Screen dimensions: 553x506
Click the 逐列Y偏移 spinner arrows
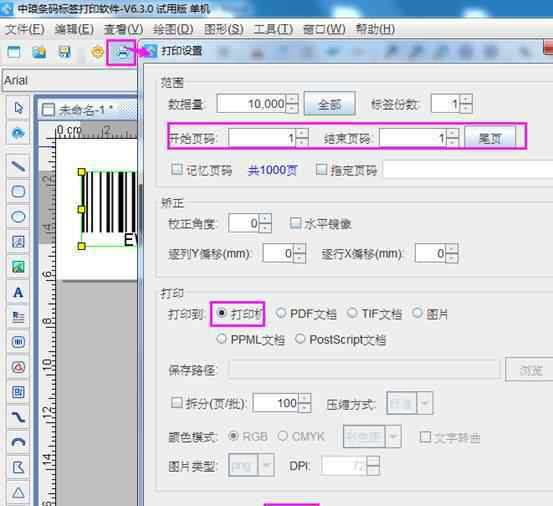click(299, 253)
